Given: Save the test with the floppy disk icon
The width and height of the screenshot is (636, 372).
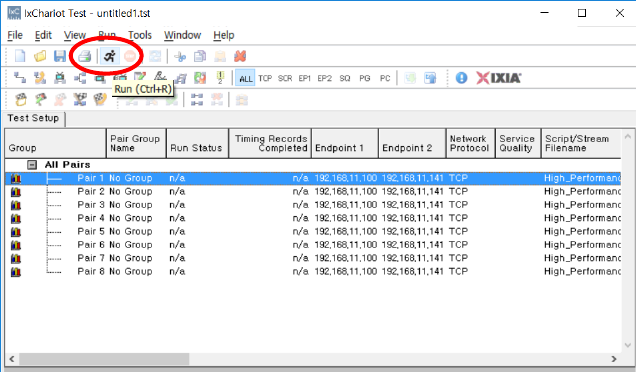Looking at the screenshot, I should tap(60, 56).
